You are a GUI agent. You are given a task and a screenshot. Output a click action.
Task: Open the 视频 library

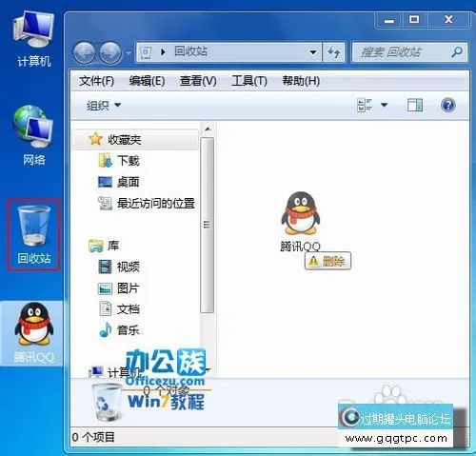[x=119, y=267]
